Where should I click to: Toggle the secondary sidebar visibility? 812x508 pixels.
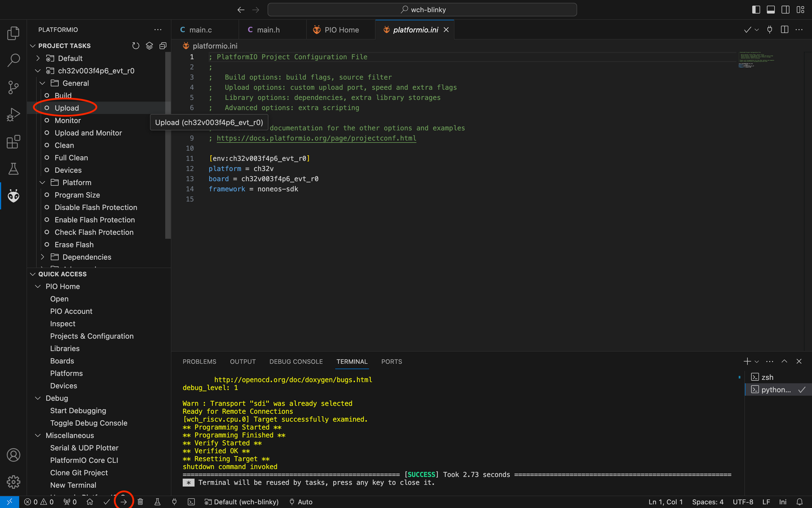(786, 10)
